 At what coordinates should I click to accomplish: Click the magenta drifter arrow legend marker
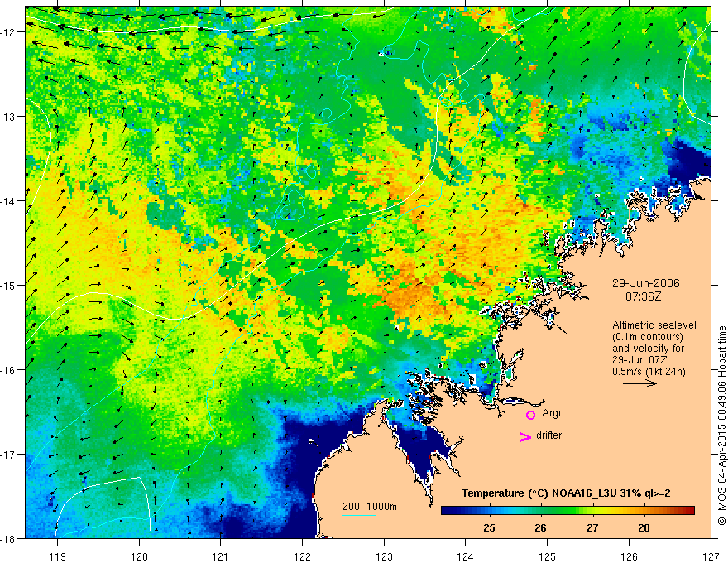525,436
